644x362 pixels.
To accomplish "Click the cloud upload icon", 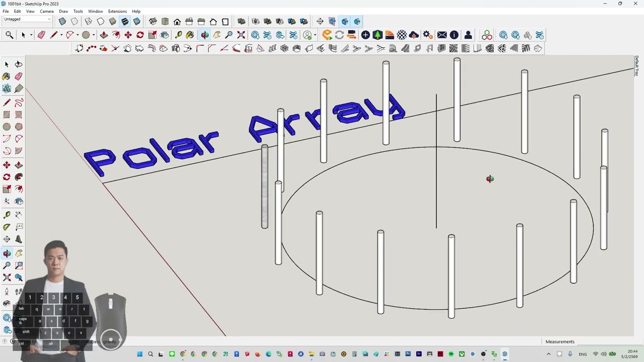I will tap(414, 35).
